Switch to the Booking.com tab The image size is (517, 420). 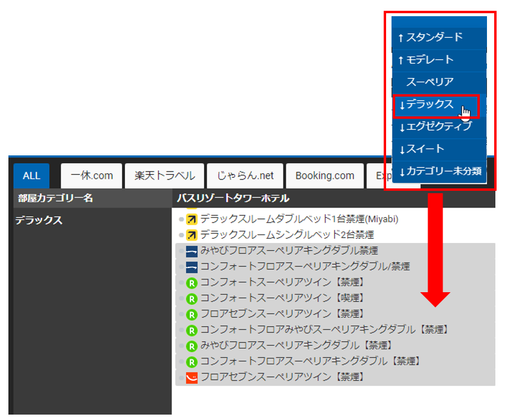tap(324, 176)
